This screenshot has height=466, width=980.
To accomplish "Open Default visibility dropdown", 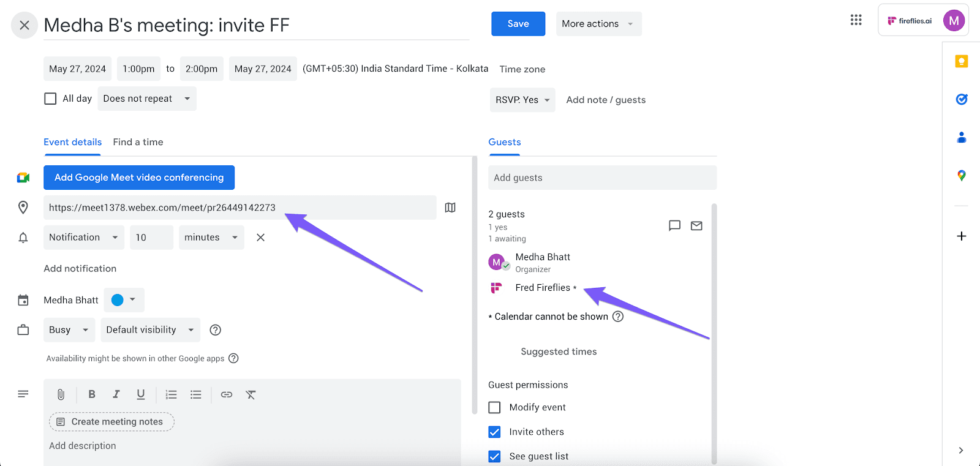I will 151,329.
